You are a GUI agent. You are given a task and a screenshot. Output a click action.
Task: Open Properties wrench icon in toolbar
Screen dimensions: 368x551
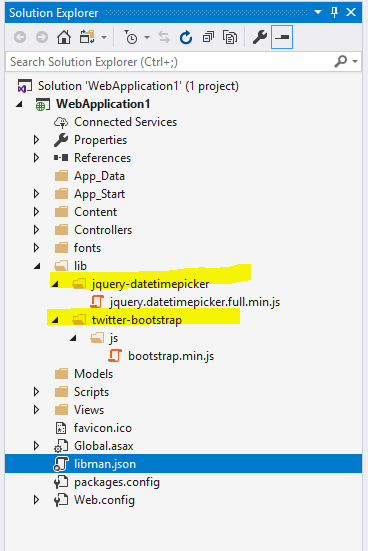(260, 37)
